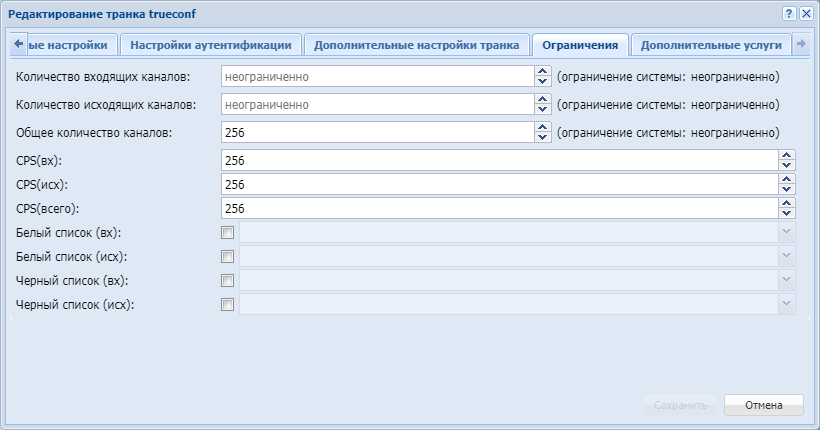Image resolution: width=820 pixels, height=430 pixels.
Task: Decrease CPS(всего) value with down arrow
Action: [787, 213]
